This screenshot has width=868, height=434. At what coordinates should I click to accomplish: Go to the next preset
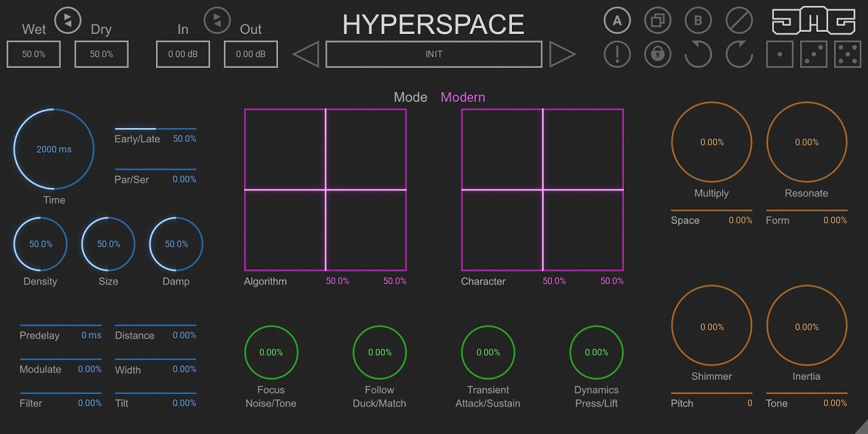click(562, 54)
